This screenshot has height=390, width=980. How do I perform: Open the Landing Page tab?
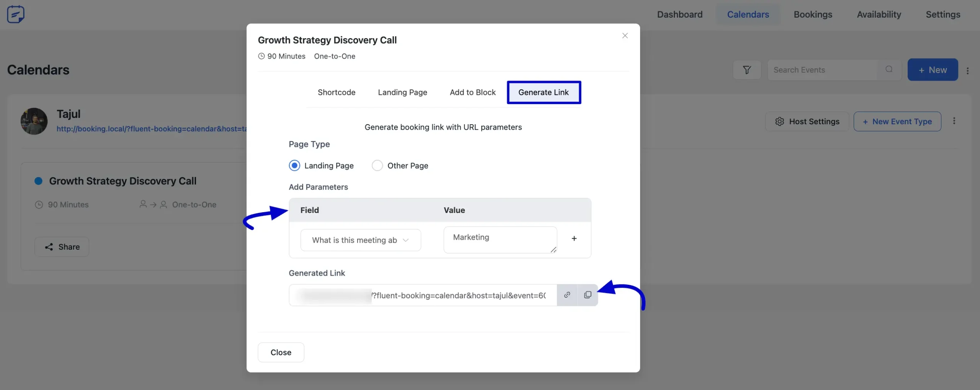[x=402, y=93]
